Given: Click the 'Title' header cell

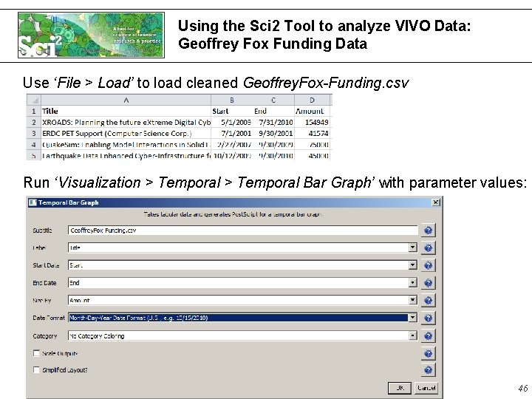Looking at the screenshot, I should (126, 111).
